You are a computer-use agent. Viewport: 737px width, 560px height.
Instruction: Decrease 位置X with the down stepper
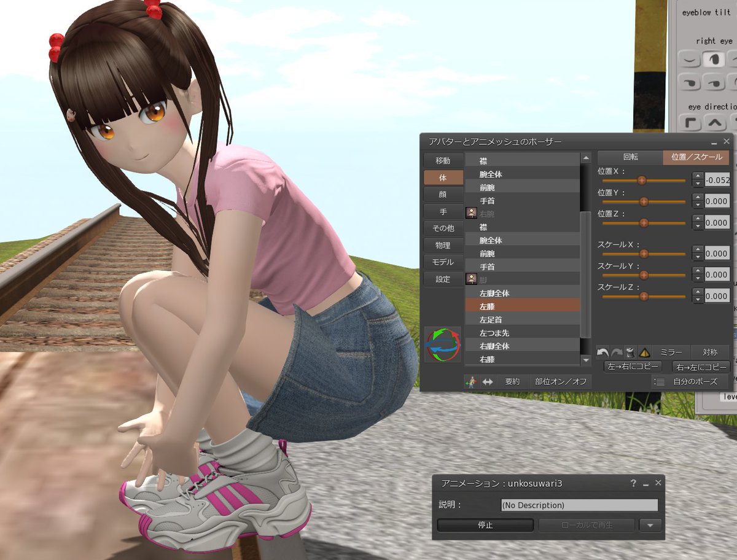tap(698, 184)
